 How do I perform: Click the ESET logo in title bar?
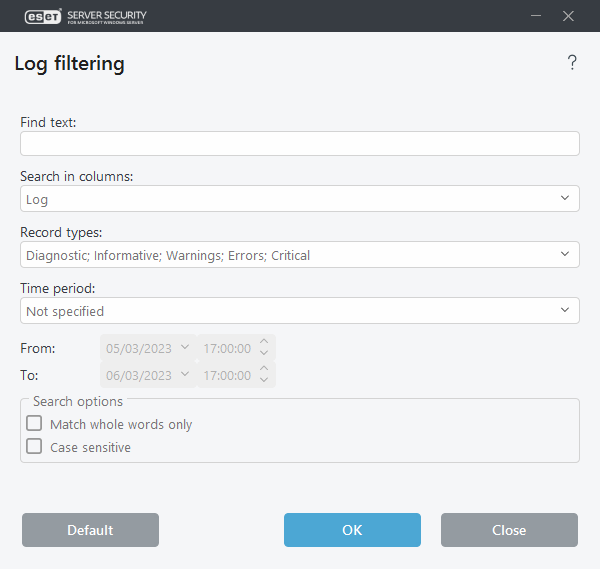point(36,16)
